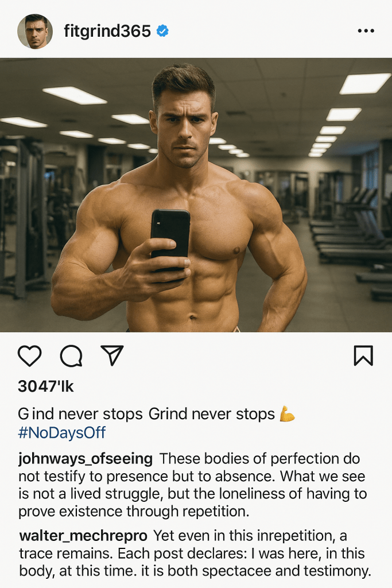This screenshot has width=392, height=588.
Task: Share the post with the paper plane icon
Action: pos(112,355)
